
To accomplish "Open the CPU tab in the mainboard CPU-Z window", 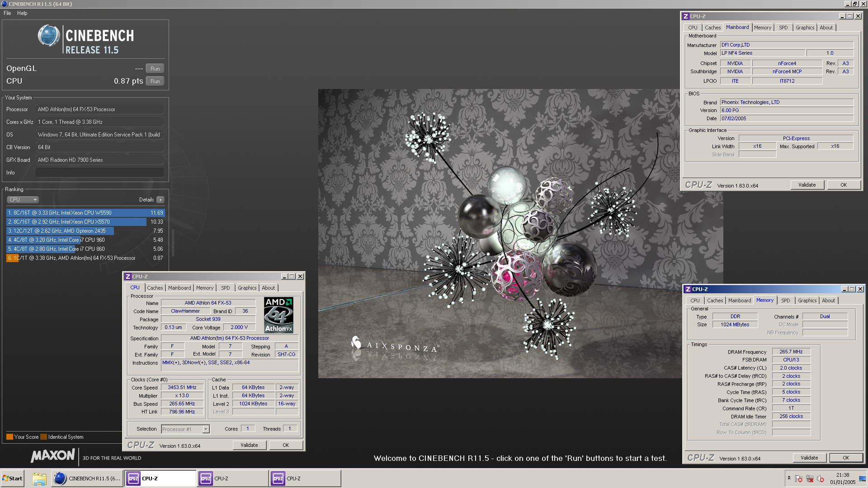I will tap(693, 28).
